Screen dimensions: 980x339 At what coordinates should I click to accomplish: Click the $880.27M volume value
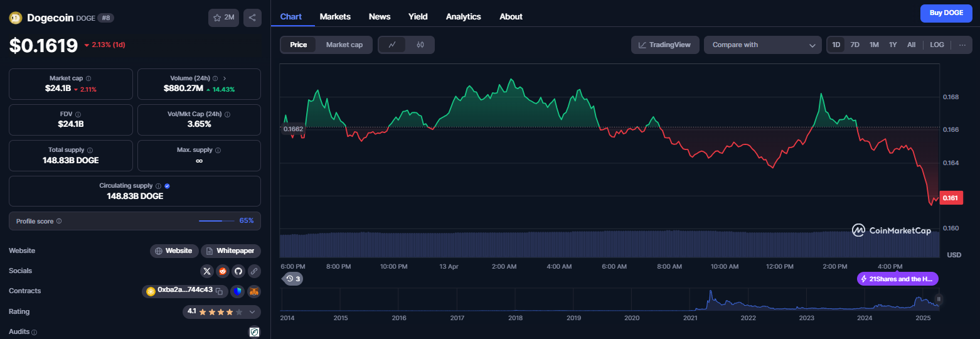pos(183,89)
